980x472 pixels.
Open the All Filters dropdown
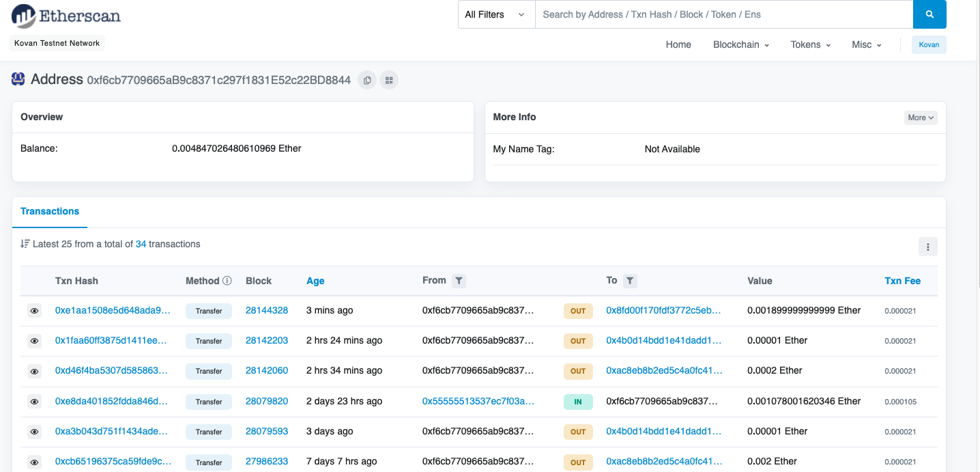[x=496, y=14]
